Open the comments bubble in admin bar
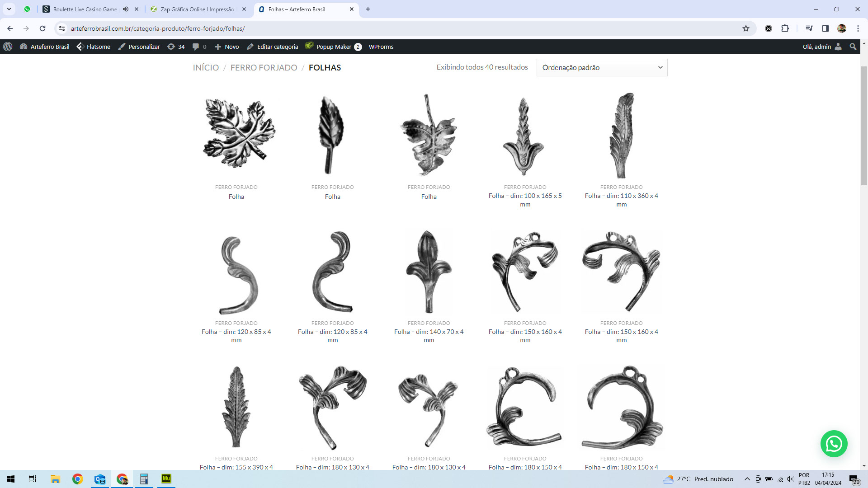 pyautogui.click(x=196, y=47)
